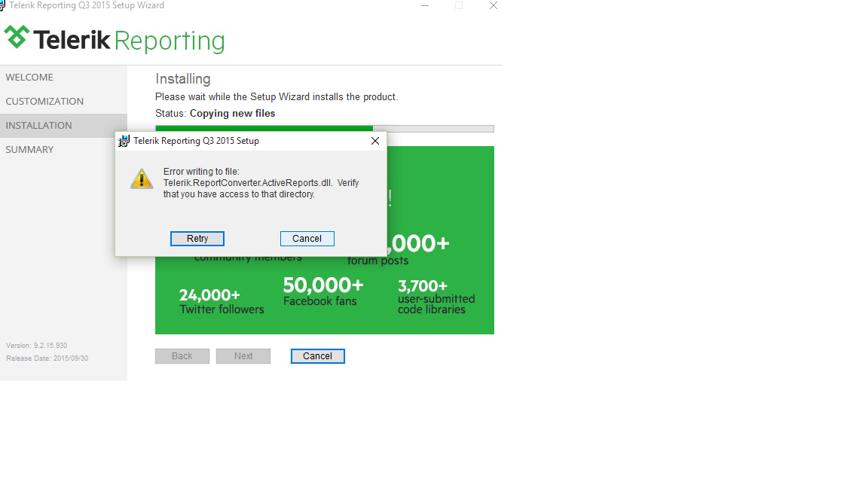The height and width of the screenshot is (488, 868).
Task: Click the disabled Back button
Action: (x=182, y=356)
